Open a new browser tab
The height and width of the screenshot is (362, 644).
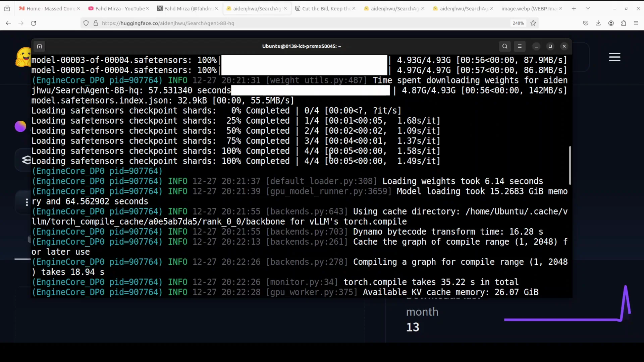[574, 8]
